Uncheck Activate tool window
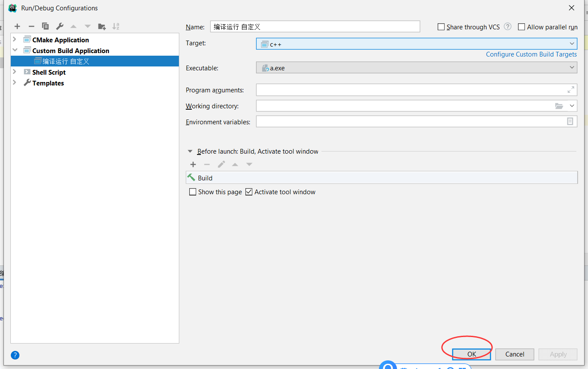The image size is (588, 369). 249,192
